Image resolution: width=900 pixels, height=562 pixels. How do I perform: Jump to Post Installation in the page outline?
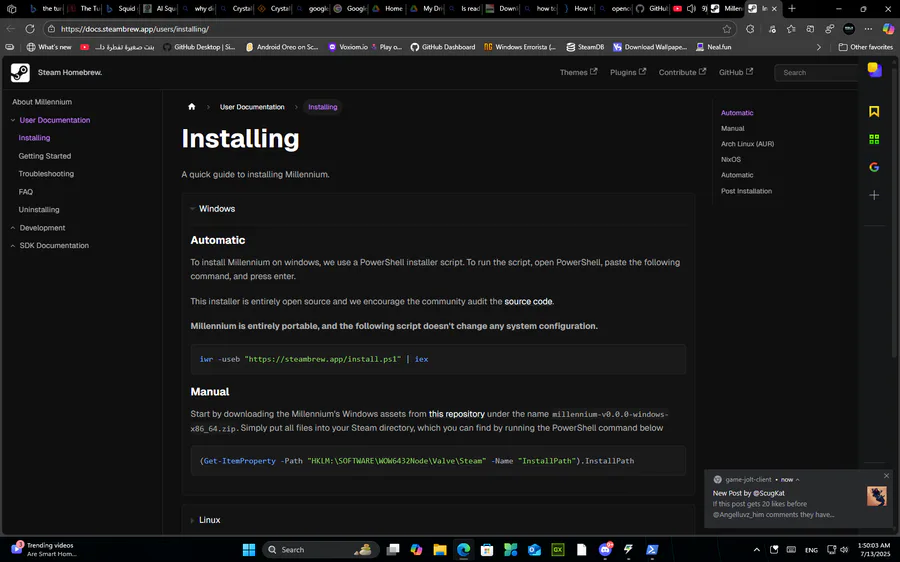tap(746, 191)
